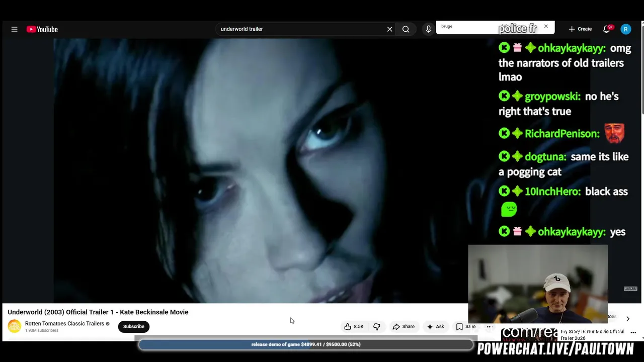Click the Ask button

pyautogui.click(x=435, y=327)
